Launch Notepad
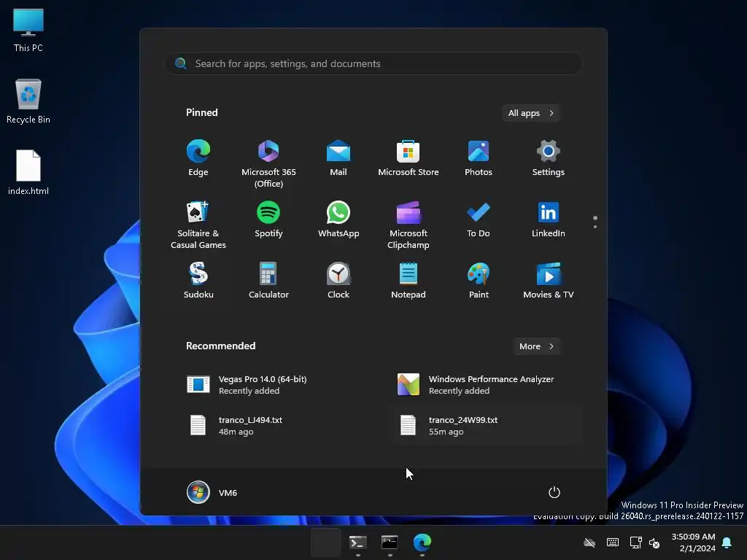The image size is (747, 560). (x=409, y=281)
